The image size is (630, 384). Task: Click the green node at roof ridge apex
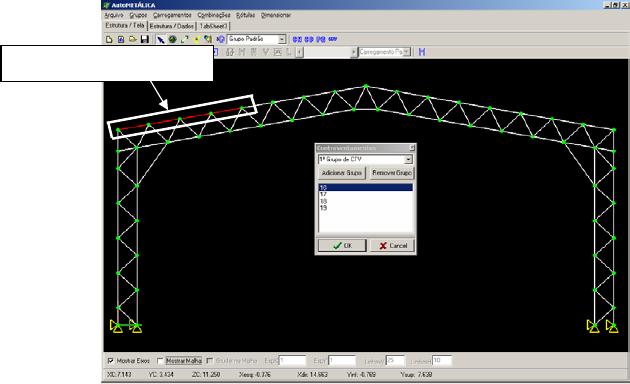[x=366, y=86]
